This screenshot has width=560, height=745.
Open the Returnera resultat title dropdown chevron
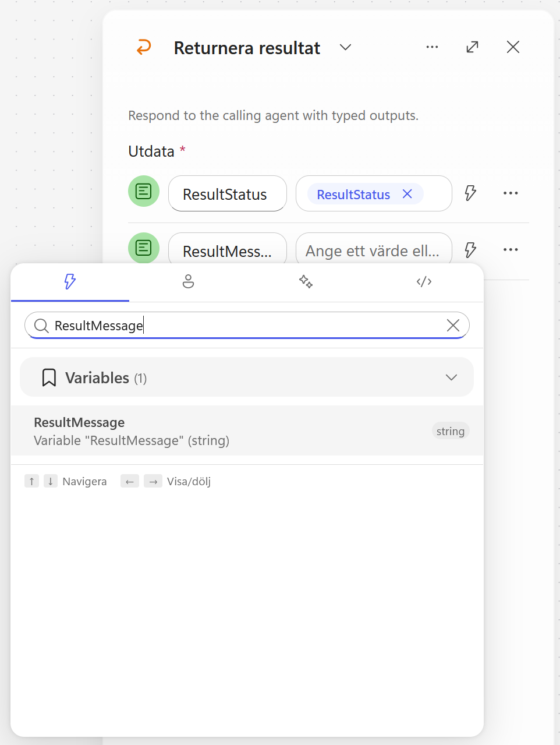[x=346, y=47]
